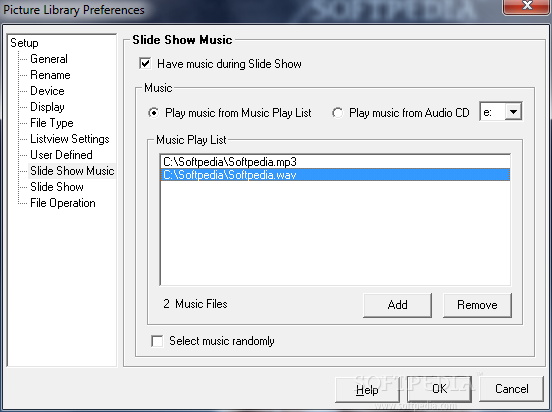Click the Remove button
This screenshot has height=412, width=552.
click(x=477, y=305)
